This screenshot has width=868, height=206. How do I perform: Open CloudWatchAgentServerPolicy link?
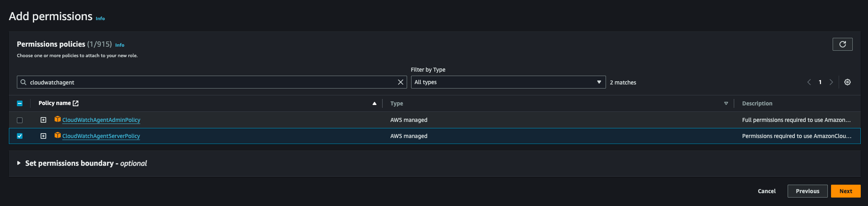(x=101, y=136)
